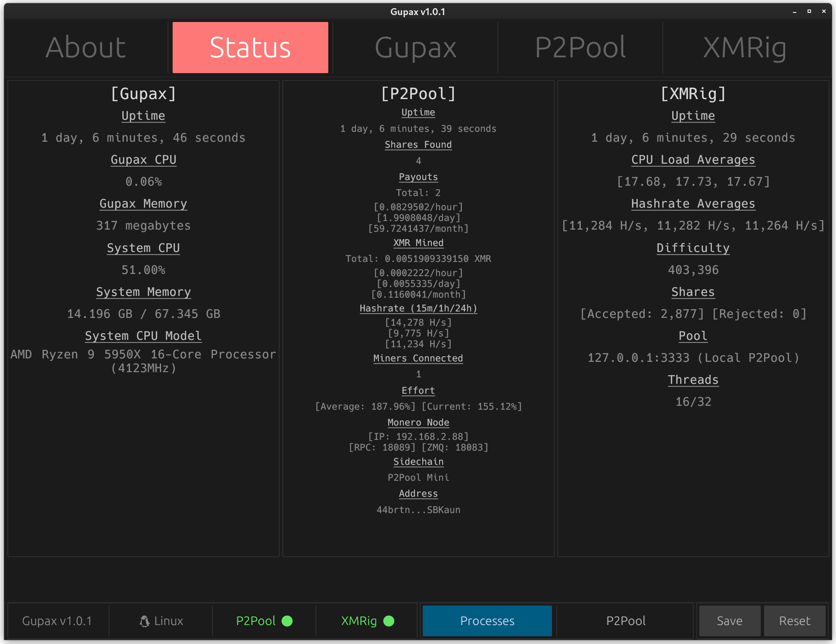Select the Processes submenu button
Screen dimensions: 836x644
[x=487, y=621]
